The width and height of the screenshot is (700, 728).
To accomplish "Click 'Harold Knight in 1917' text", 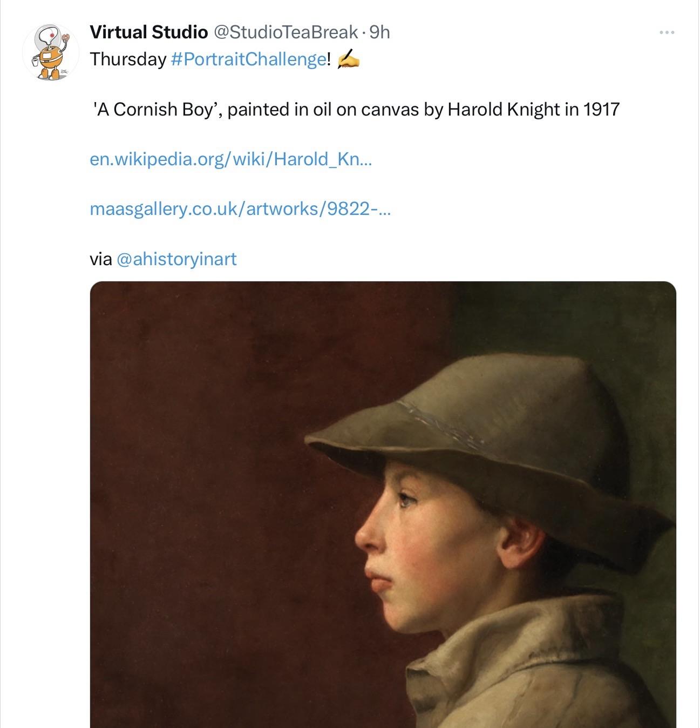I will [x=533, y=110].
